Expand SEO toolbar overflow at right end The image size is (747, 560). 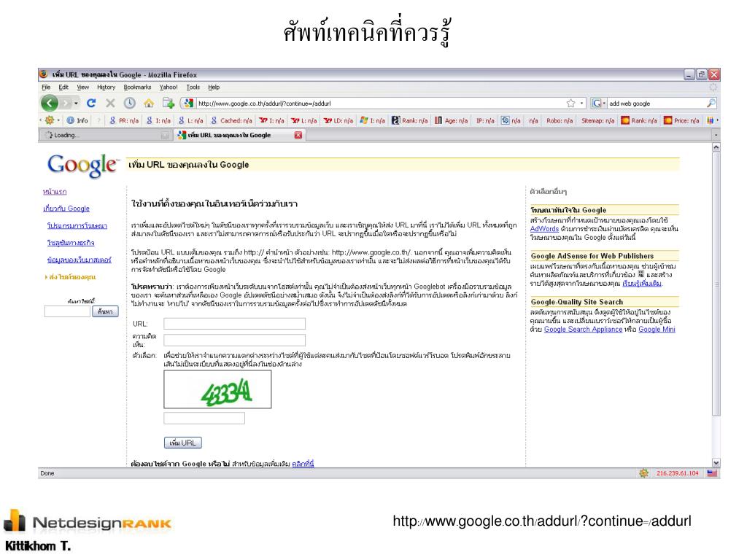tap(718, 120)
